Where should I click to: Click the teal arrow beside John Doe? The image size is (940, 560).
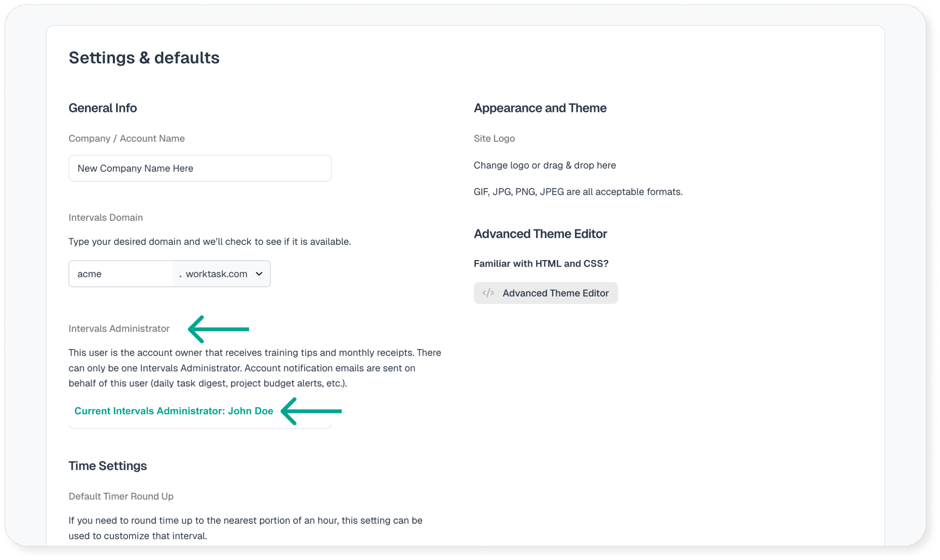[x=311, y=411]
